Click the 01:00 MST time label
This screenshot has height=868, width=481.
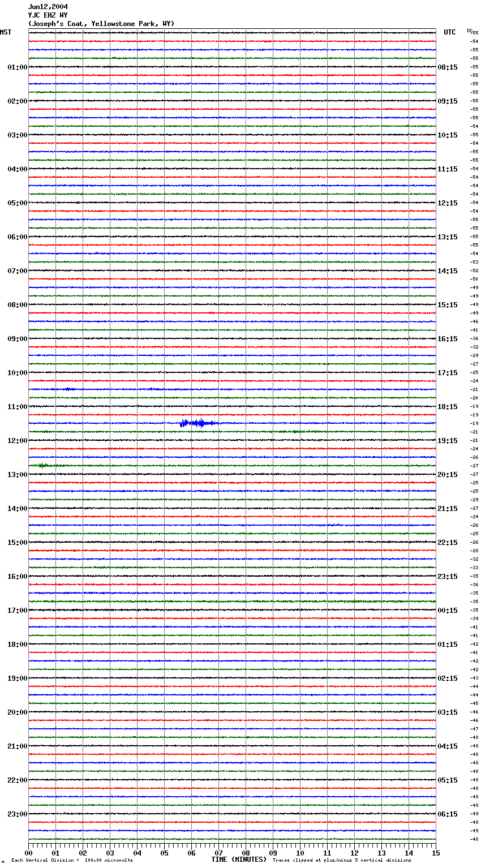18,67
